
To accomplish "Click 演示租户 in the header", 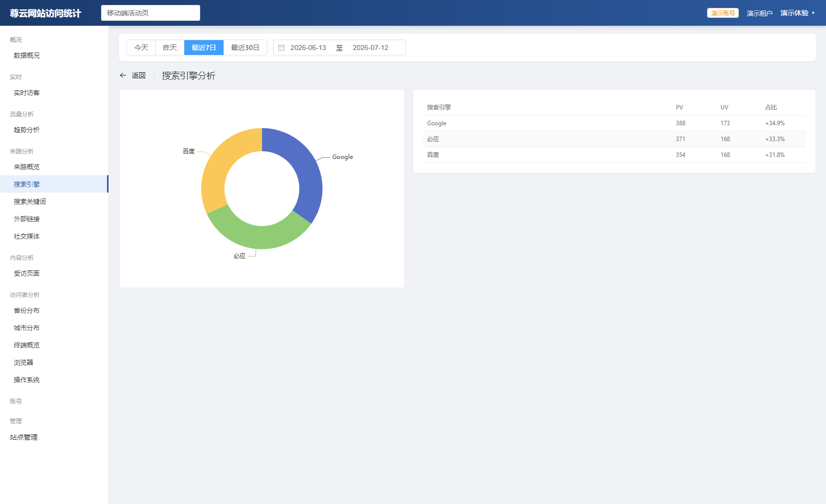I will [x=760, y=13].
